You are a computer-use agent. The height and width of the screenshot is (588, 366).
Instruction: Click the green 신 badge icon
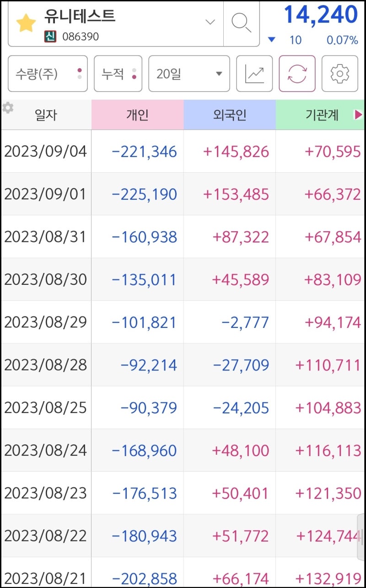pos(50,36)
